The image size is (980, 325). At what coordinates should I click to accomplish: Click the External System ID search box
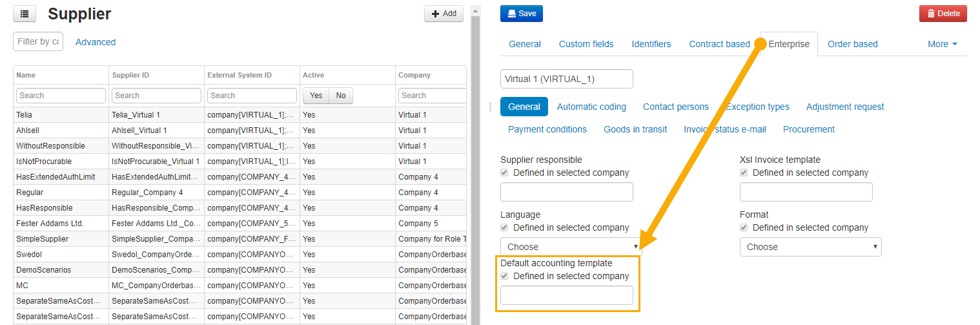coord(252,96)
